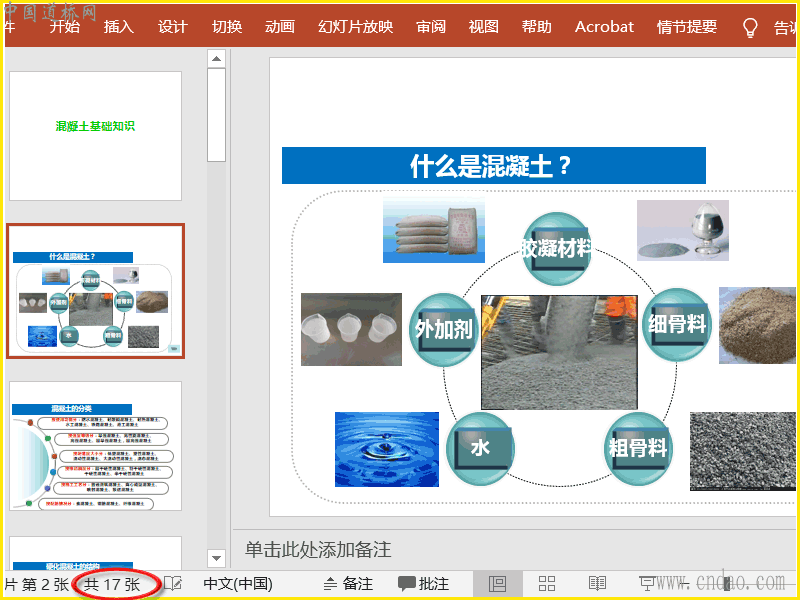800x600 pixels.
Task: Click the cement bags picture
Action: coord(434,230)
